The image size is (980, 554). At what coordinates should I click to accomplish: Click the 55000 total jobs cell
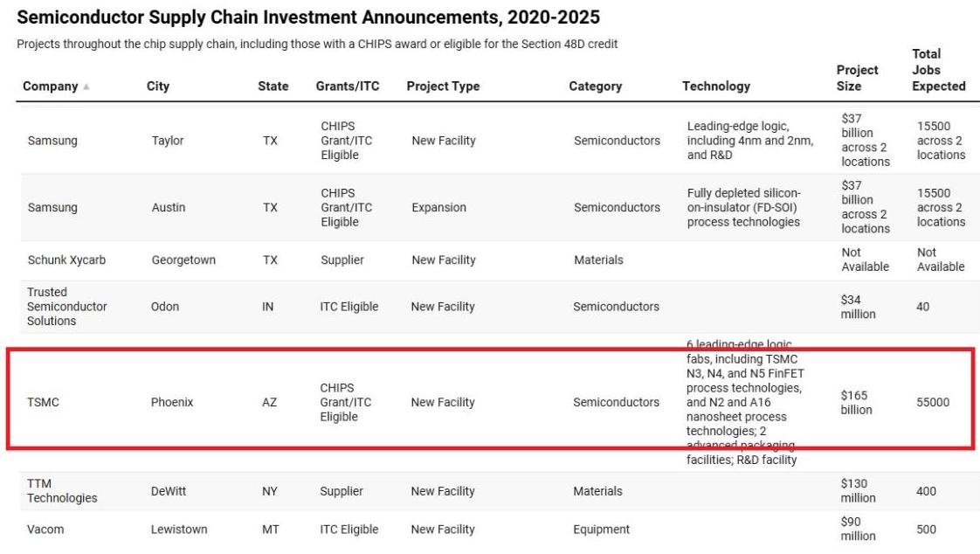(x=933, y=403)
